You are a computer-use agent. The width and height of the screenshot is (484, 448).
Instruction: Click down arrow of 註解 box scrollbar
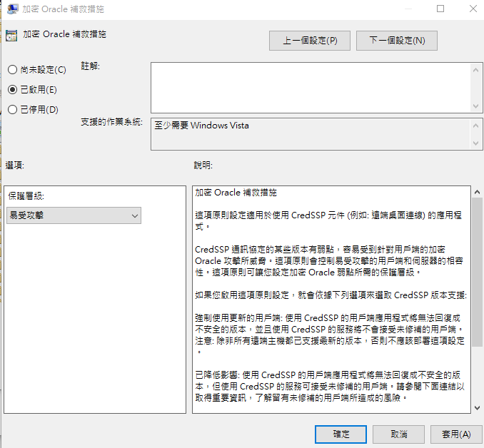[476, 106]
